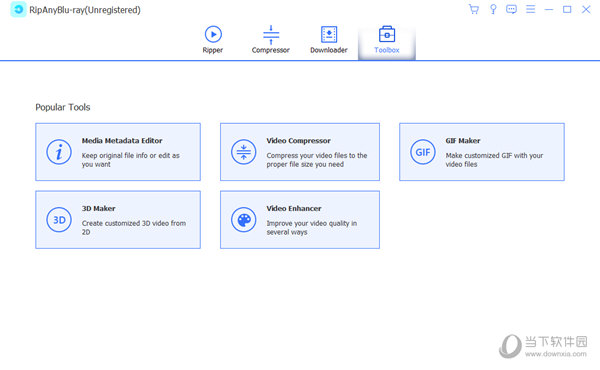Image resolution: width=600 pixels, height=370 pixels.
Task: Open the Ripper tab
Action: click(213, 40)
